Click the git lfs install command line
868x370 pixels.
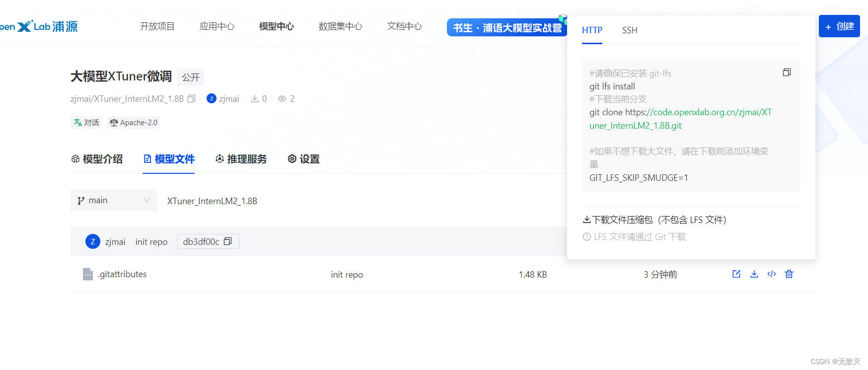point(612,86)
